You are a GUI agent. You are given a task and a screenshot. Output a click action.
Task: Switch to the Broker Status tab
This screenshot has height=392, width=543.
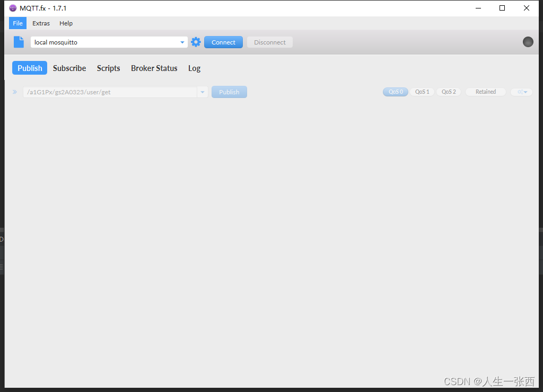pos(154,68)
